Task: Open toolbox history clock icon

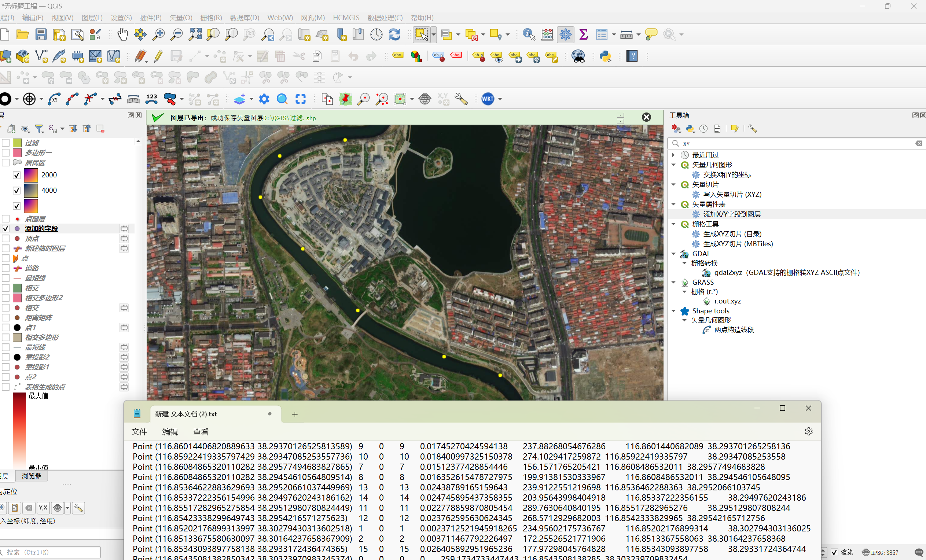Action: point(703,129)
